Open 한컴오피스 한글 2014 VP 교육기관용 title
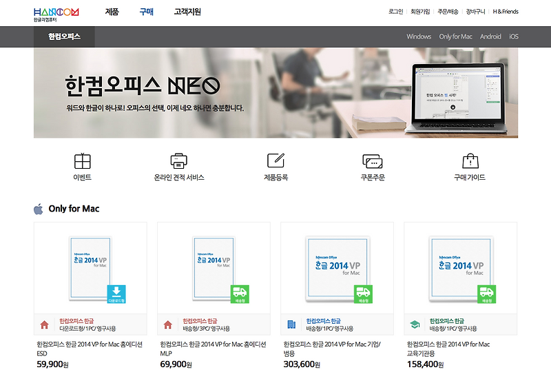Image resolution: width=551 pixels, height=392 pixels. pyautogui.click(x=448, y=349)
